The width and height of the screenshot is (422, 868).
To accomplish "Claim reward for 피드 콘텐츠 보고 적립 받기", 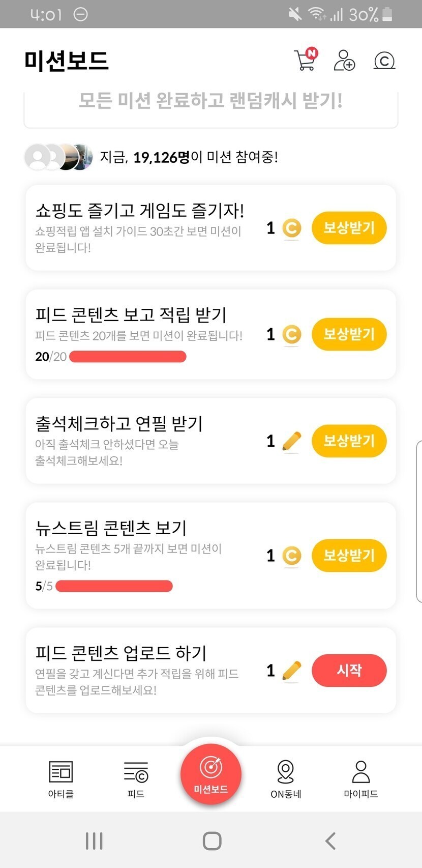I will click(349, 334).
